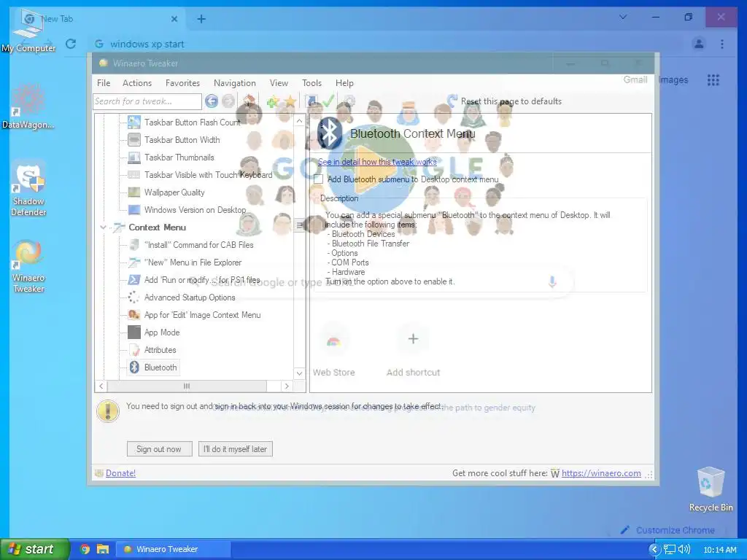Screen dimensions: 747x560
Task: Select "New" Menu in File Explorer
Action: [193, 262]
